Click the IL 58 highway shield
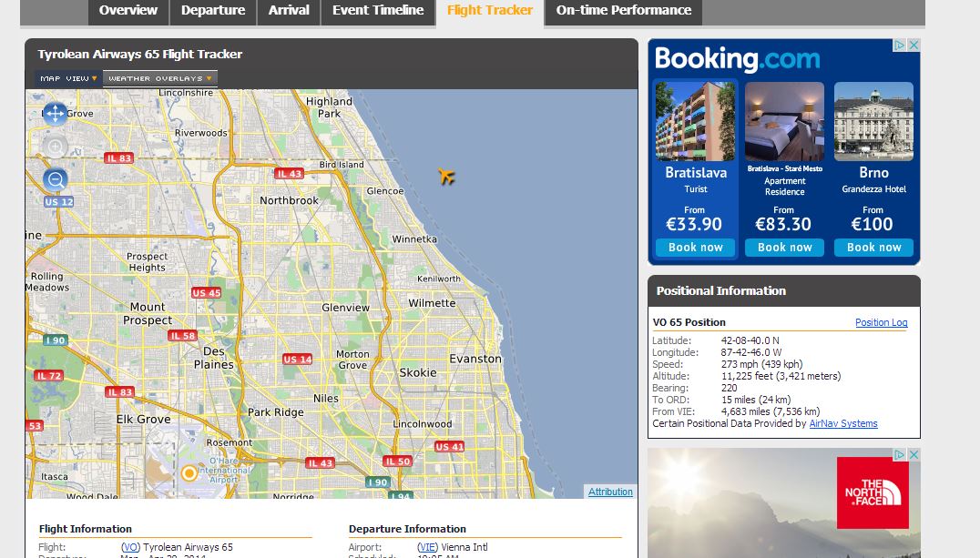980x558 pixels. [x=182, y=336]
